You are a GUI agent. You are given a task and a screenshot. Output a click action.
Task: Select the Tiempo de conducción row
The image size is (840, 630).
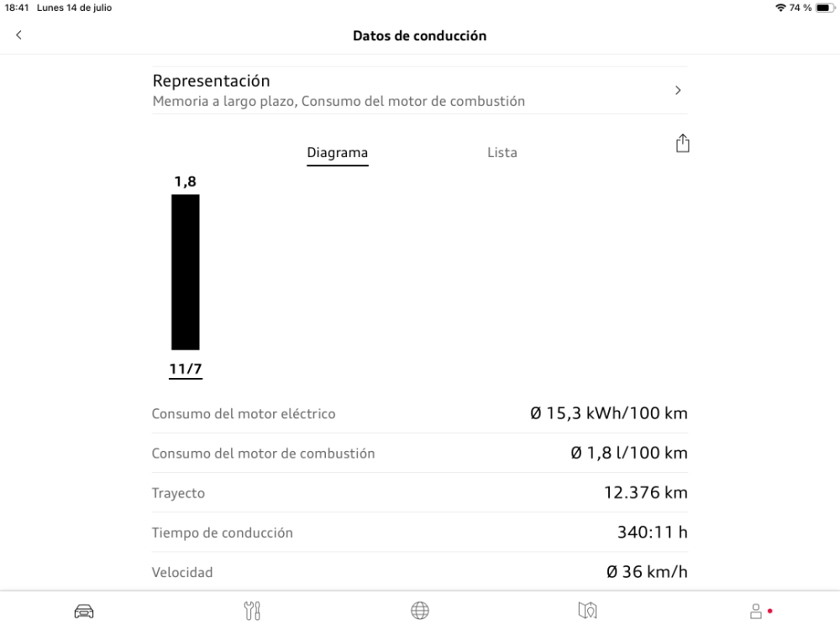point(420,533)
